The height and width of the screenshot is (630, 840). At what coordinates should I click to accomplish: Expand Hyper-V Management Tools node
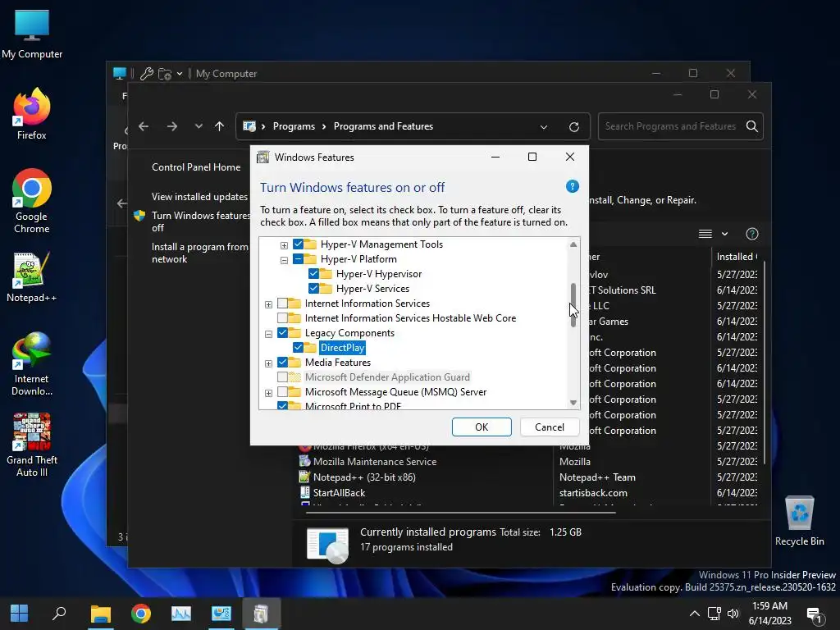tap(285, 245)
